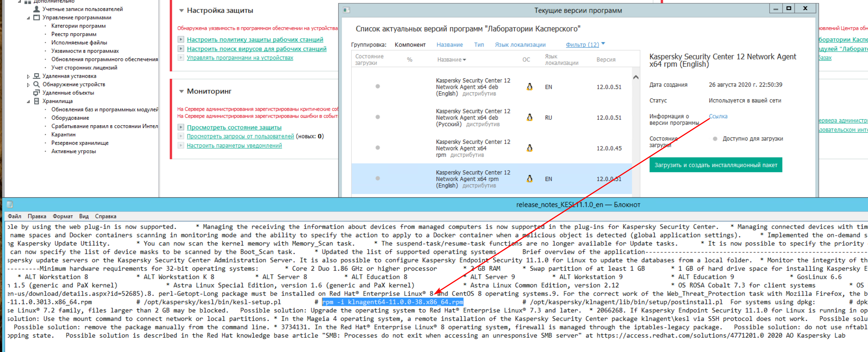
Task: Select Исполняемые файлы in the tree
Action: coord(79,43)
